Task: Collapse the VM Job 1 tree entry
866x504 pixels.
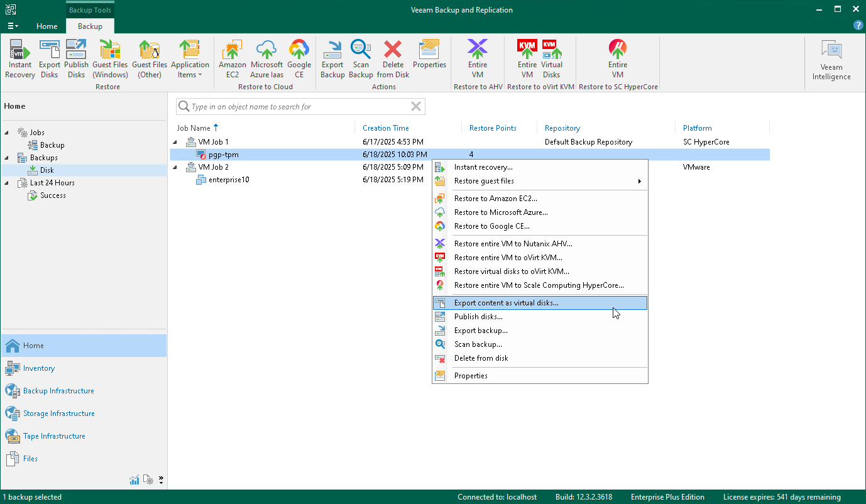Action: pos(174,141)
